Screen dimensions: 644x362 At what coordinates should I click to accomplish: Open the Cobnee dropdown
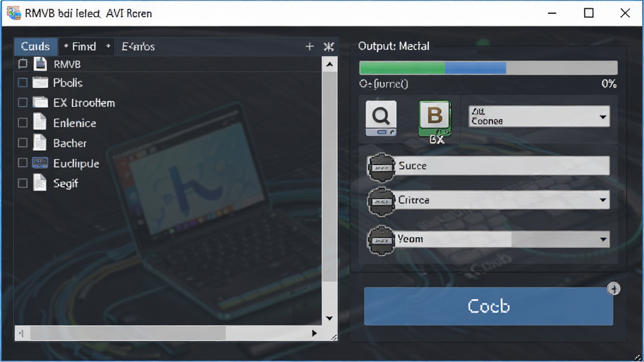539,116
